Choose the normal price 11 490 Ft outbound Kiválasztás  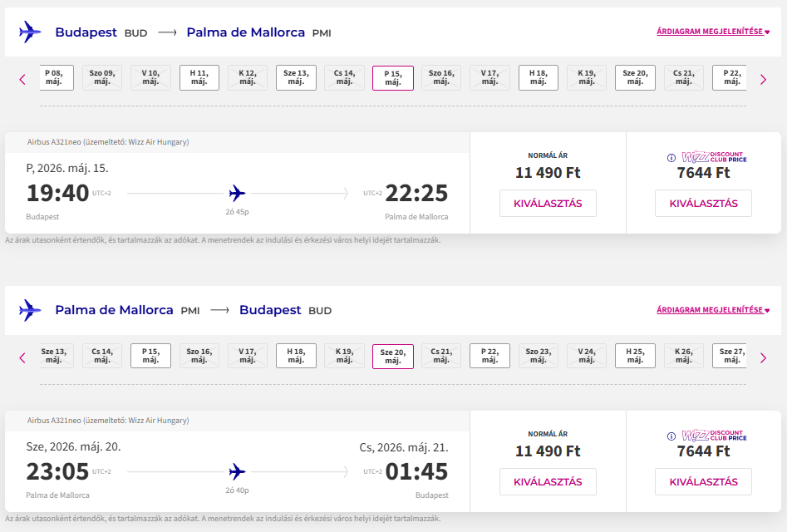coord(548,204)
